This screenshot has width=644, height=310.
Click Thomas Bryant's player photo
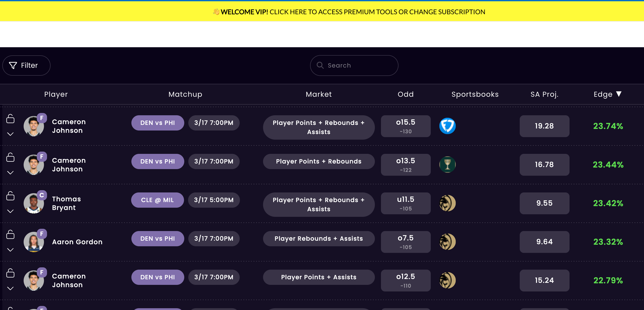[34, 203]
